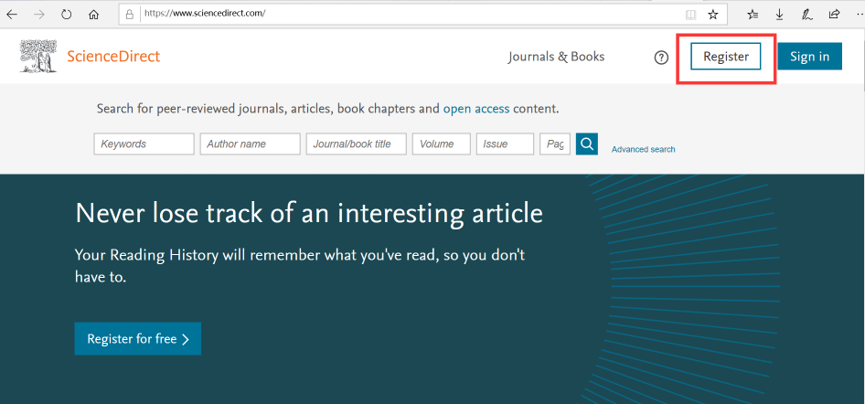Open the Favorites hub list icon
The width and height of the screenshot is (865, 404).
[753, 15]
